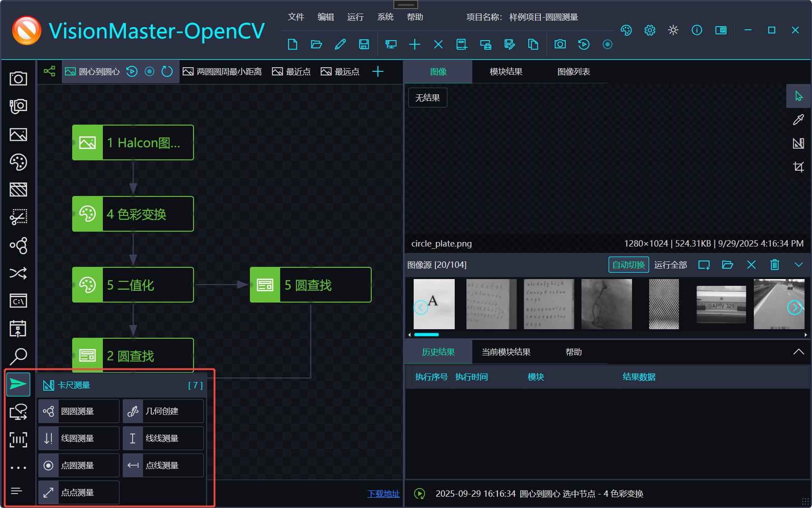
Task: Click the plus add icon in toolbar
Action: [415, 44]
